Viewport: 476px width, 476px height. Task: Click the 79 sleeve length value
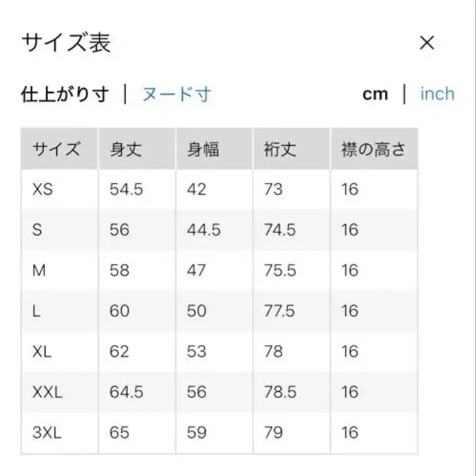coord(274,433)
